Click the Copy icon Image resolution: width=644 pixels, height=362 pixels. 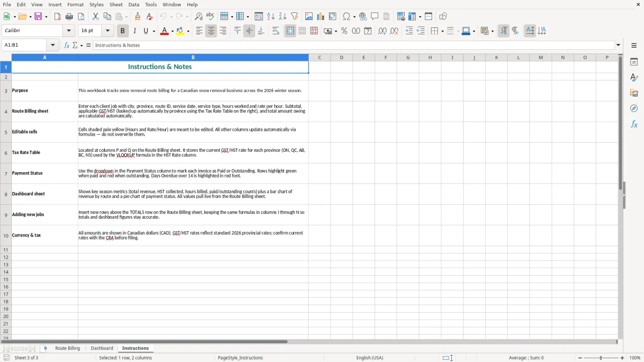pos(107,17)
